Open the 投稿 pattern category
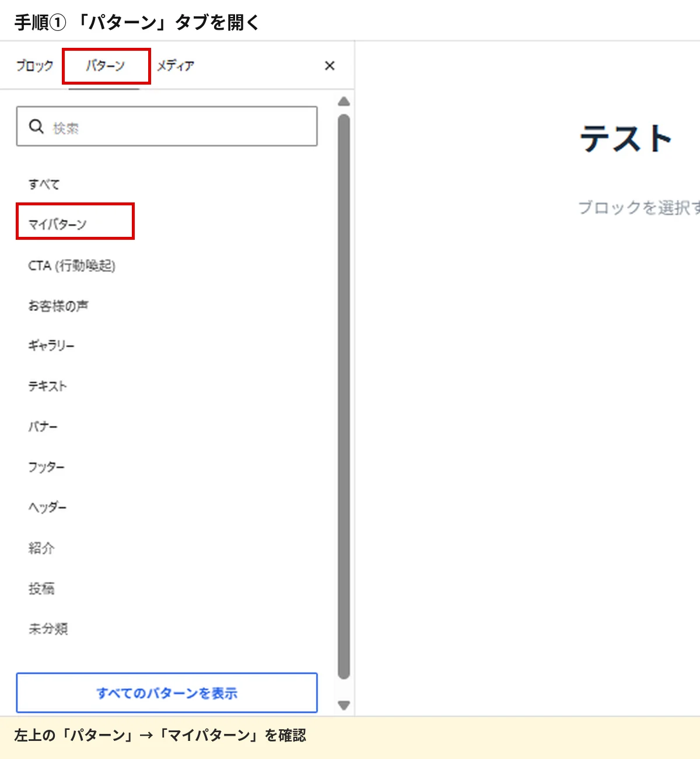 pyautogui.click(x=41, y=589)
